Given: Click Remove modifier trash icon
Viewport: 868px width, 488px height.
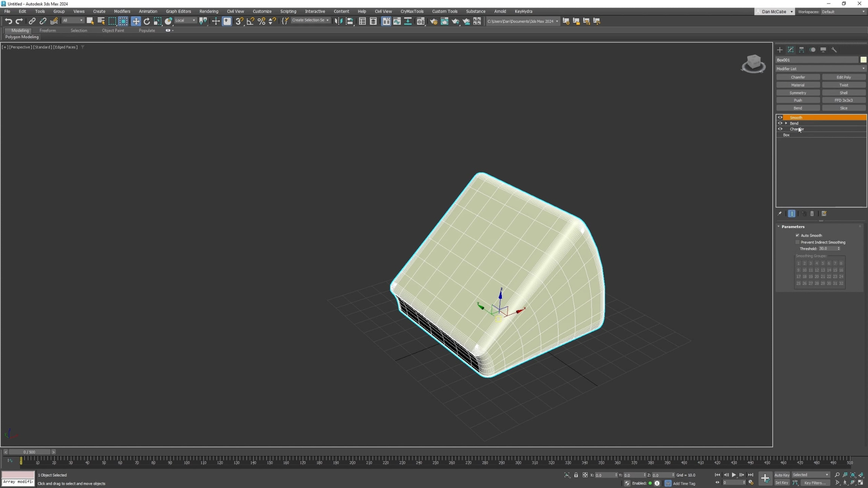Looking at the screenshot, I should [x=812, y=214].
